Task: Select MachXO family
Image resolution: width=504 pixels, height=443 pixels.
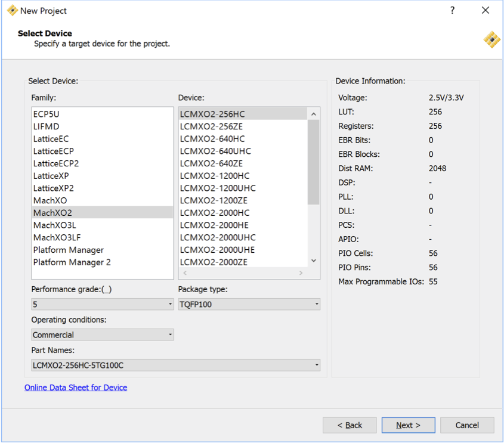Action: pyautogui.click(x=102, y=200)
